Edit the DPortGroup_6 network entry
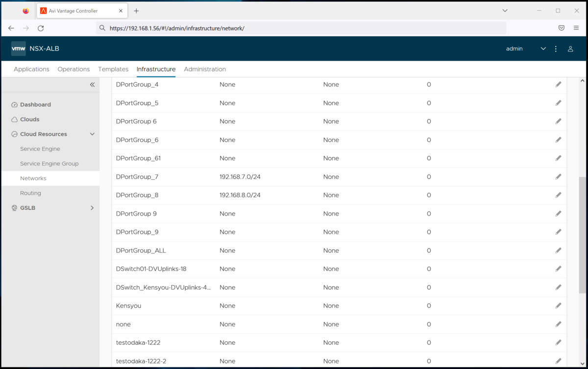The image size is (588, 369). click(x=558, y=140)
